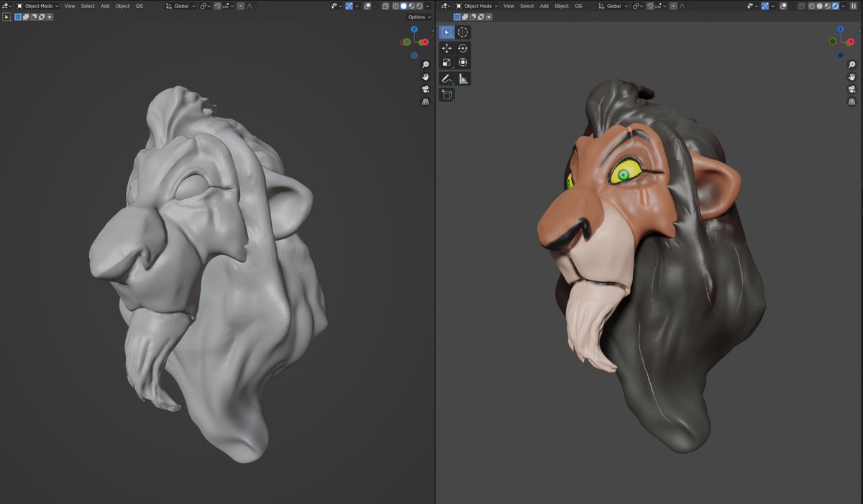Open pivot point dropdown in right viewport
Viewport: 863px width, 504px height.
coord(637,6)
